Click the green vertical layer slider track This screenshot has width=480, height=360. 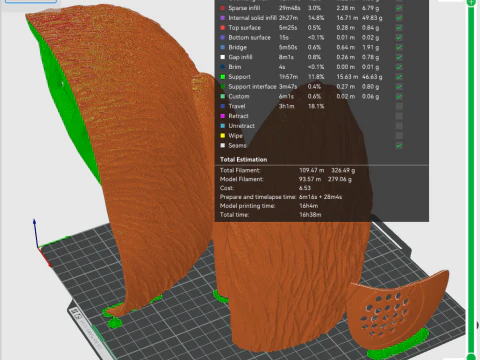471,180
